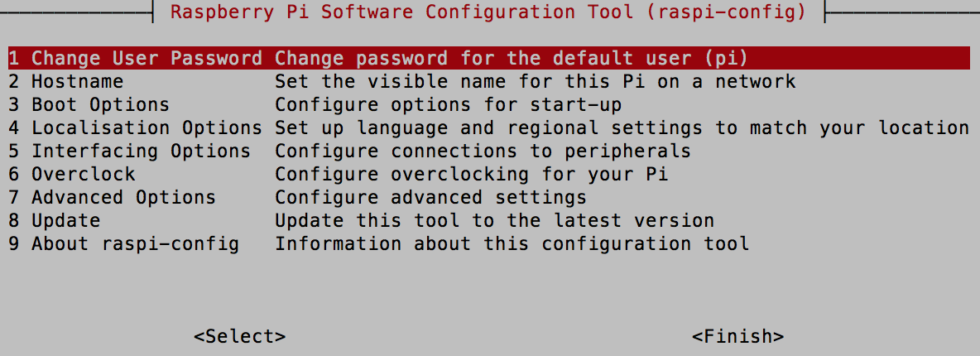Click the raspi-config title text
The image size is (980, 356).
(488, 12)
